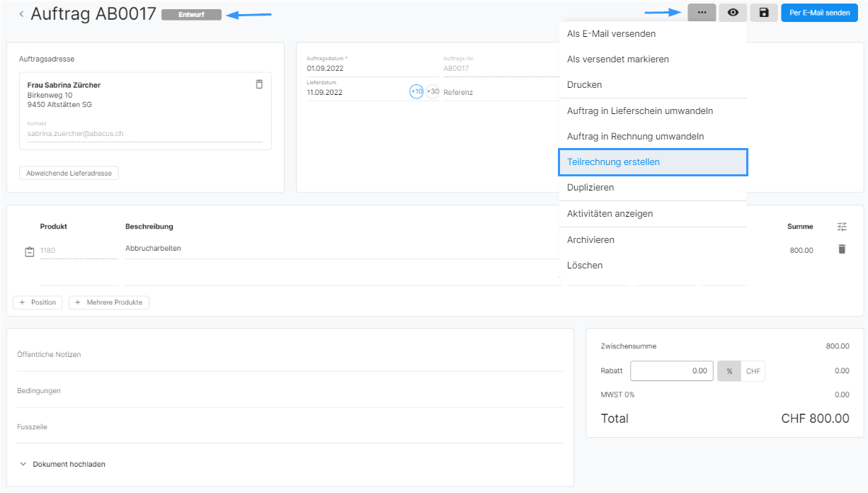Switch discount type to CHF

coord(753,371)
